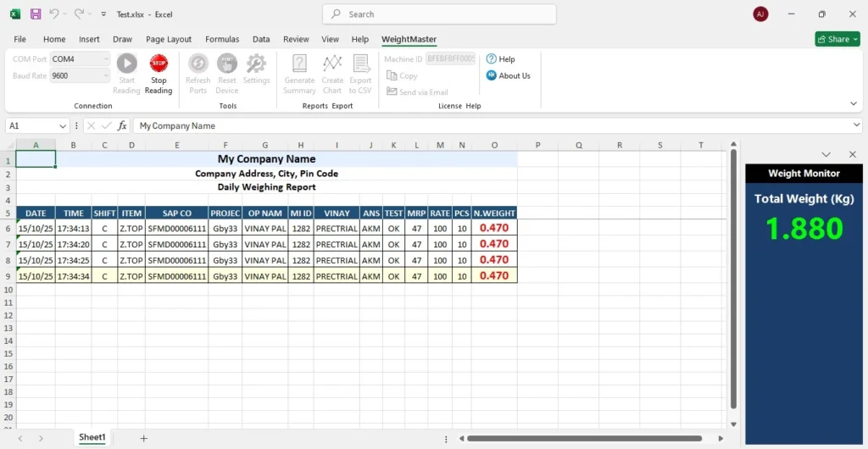This screenshot has height=449, width=868.
Task: Open the Formulas ribbon tab
Action: (x=222, y=39)
